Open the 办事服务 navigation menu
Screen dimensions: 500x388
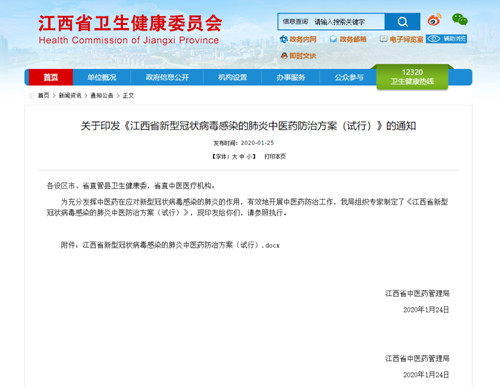[290, 77]
